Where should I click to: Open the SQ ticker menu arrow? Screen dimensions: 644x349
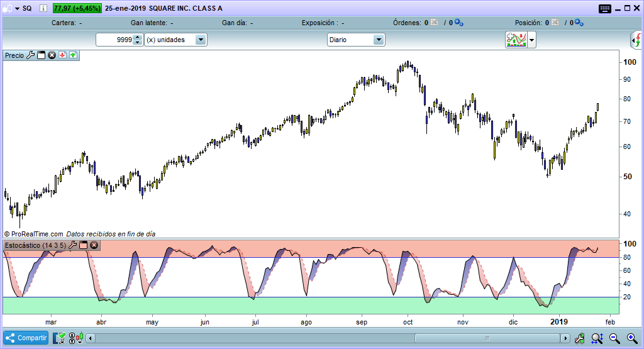16,9
